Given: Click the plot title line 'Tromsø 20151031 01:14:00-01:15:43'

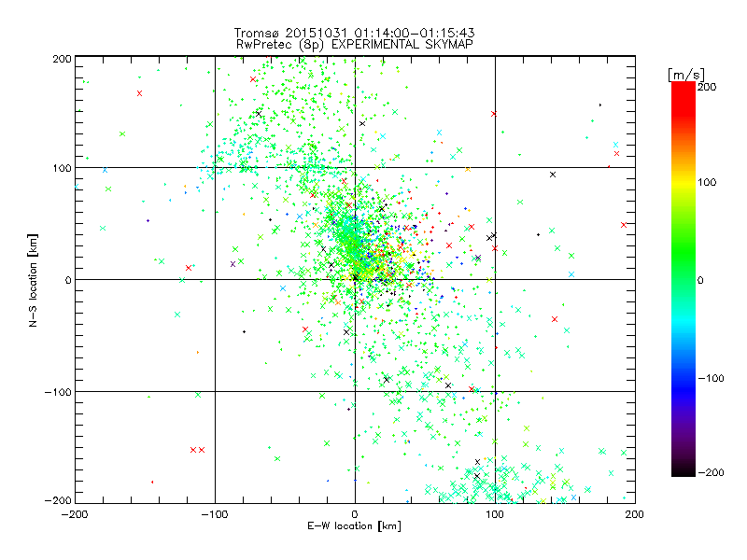Looking at the screenshot, I should pyautogui.click(x=355, y=33).
